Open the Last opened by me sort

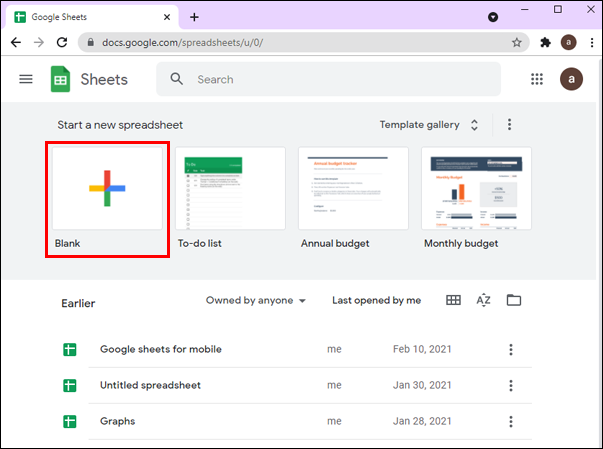coord(376,300)
